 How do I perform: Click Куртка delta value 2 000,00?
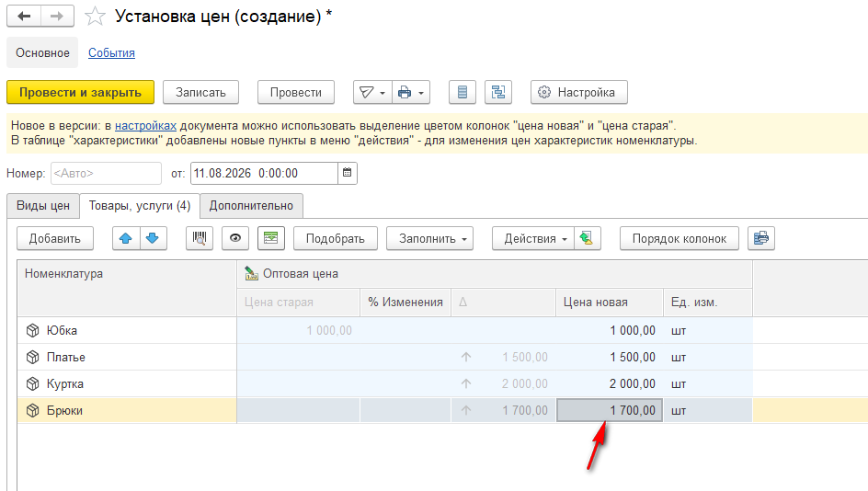525,383
